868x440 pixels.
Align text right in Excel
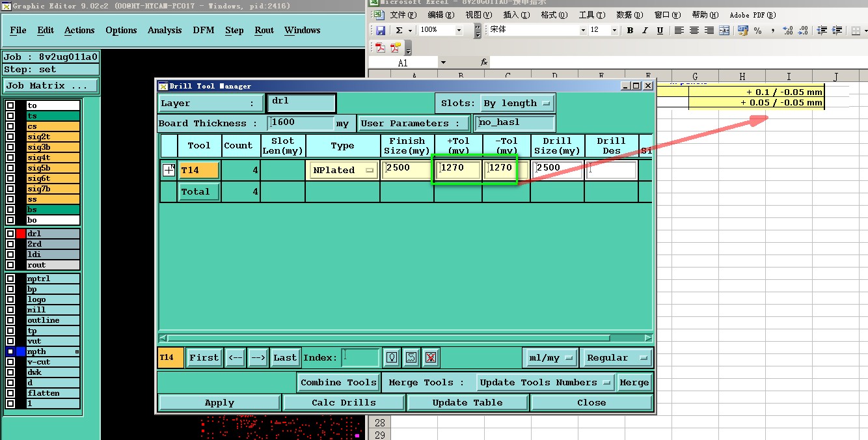coord(709,30)
